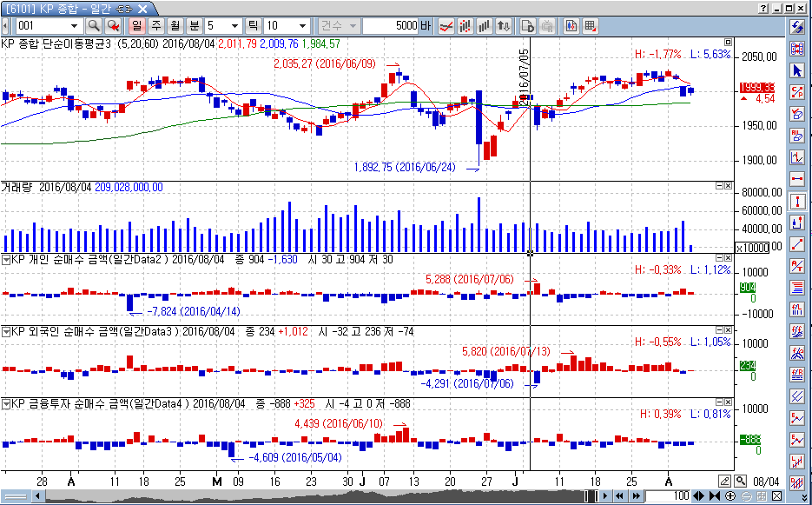Click the magnifier search icon beside code field
Screen dimensions: 812x505
(94, 26)
